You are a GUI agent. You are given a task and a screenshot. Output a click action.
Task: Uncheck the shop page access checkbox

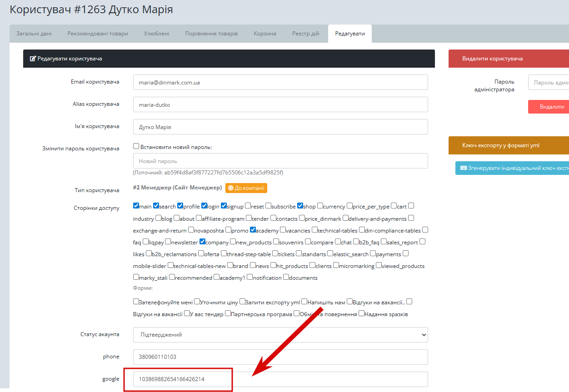tap(300, 205)
